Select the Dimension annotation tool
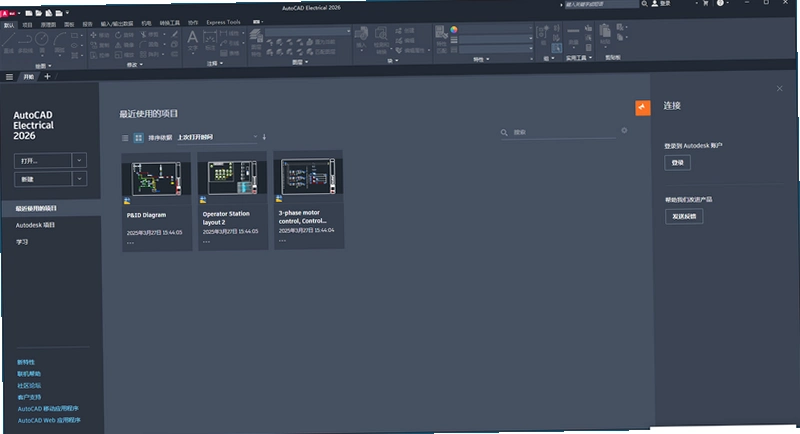 click(x=210, y=41)
